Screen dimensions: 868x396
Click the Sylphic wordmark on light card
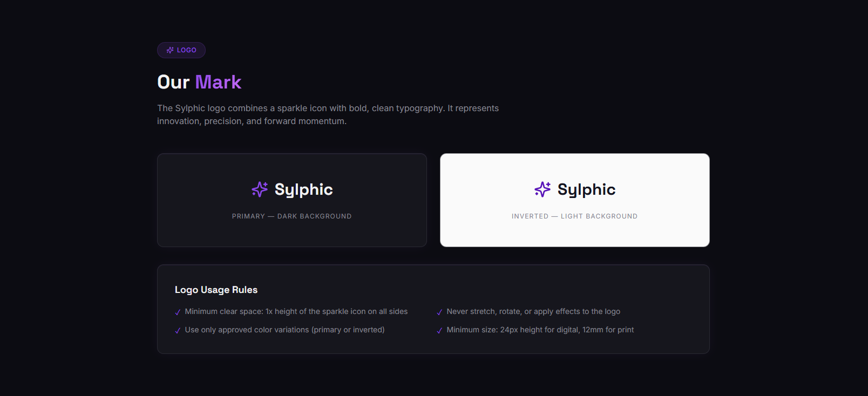586,189
